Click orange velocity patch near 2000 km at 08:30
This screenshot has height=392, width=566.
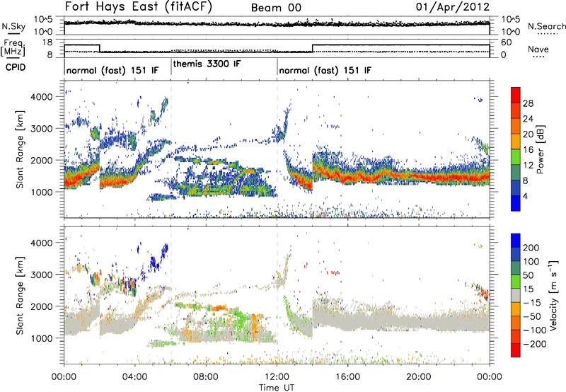[x=216, y=308]
